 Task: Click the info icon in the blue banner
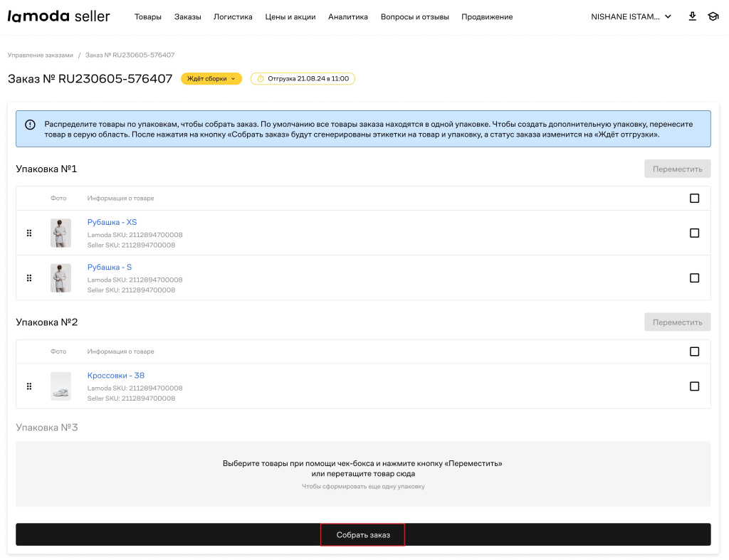pyautogui.click(x=30, y=125)
